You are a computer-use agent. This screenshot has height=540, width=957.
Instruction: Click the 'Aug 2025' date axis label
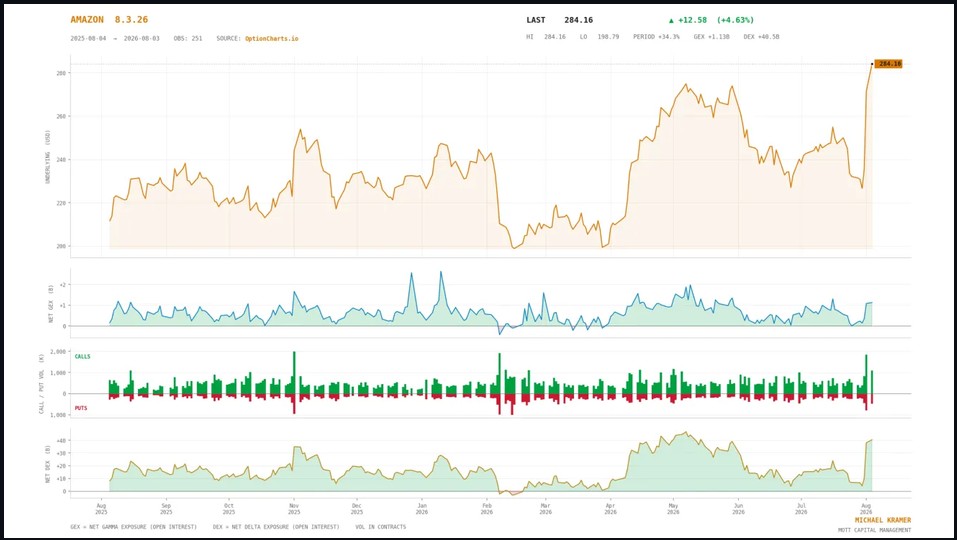coord(101,509)
